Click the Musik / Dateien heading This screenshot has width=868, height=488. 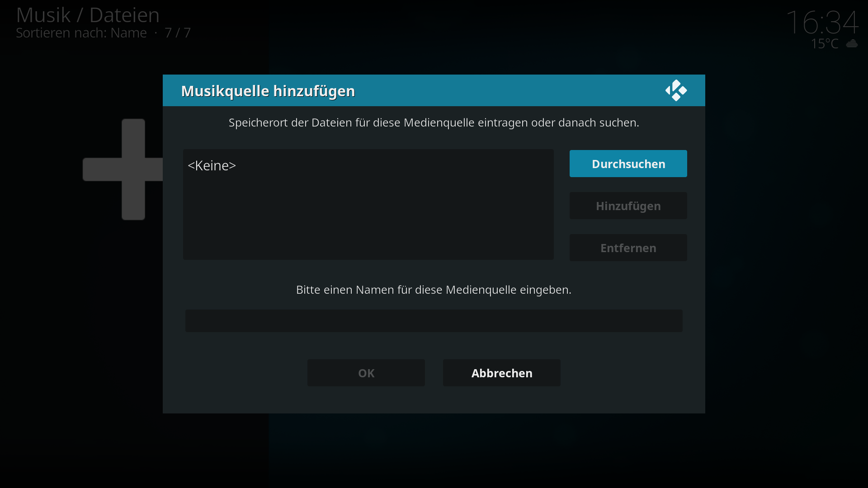point(88,15)
